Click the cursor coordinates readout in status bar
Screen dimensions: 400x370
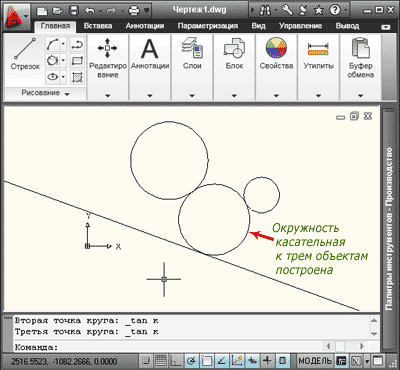coord(65,362)
